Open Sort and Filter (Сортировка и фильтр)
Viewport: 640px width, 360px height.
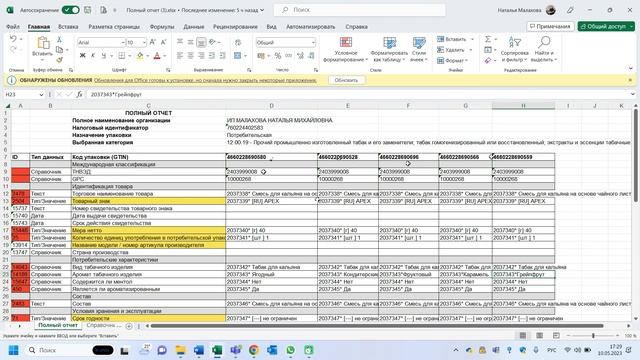point(514,49)
